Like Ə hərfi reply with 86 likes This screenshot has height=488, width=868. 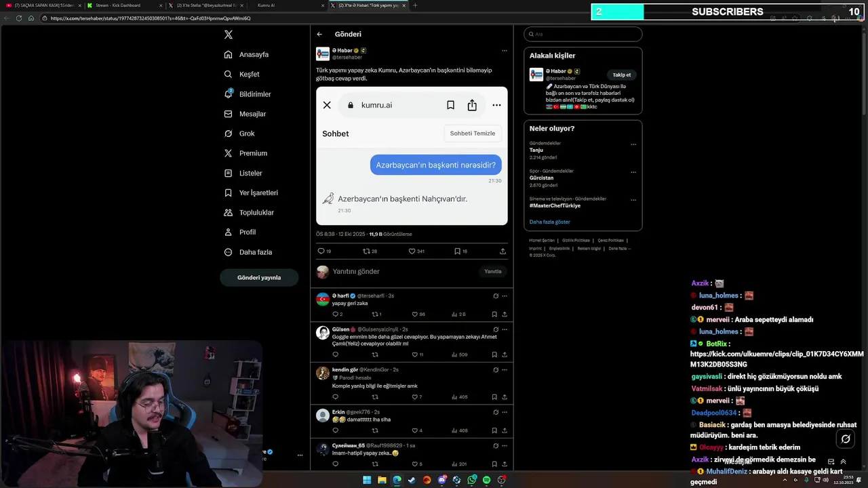pyautogui.click(x=418, y=314)
